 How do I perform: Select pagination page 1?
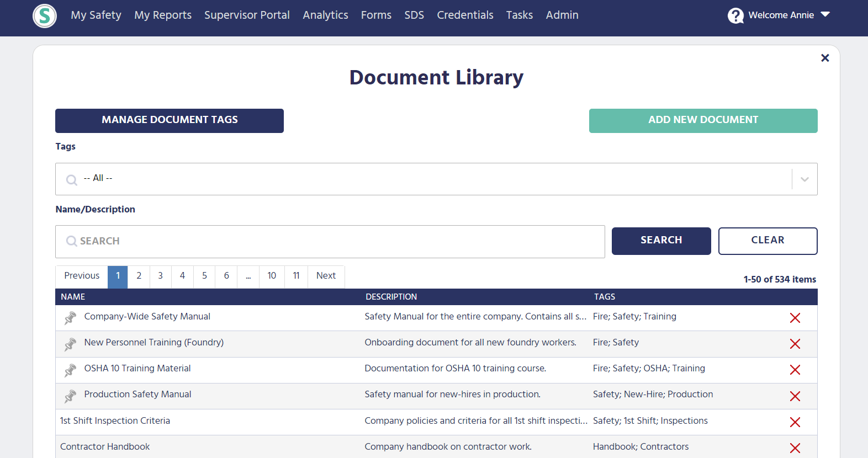pyautogui.click(x=118, y=276)
